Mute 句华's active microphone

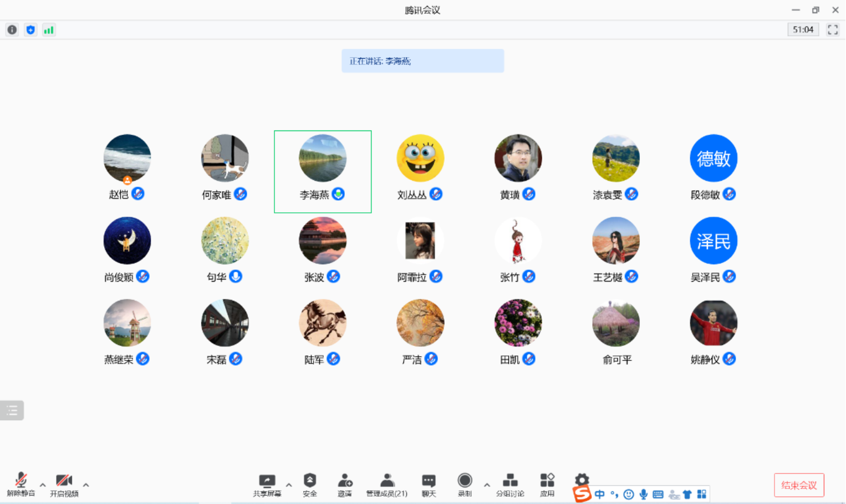(235, 276)
